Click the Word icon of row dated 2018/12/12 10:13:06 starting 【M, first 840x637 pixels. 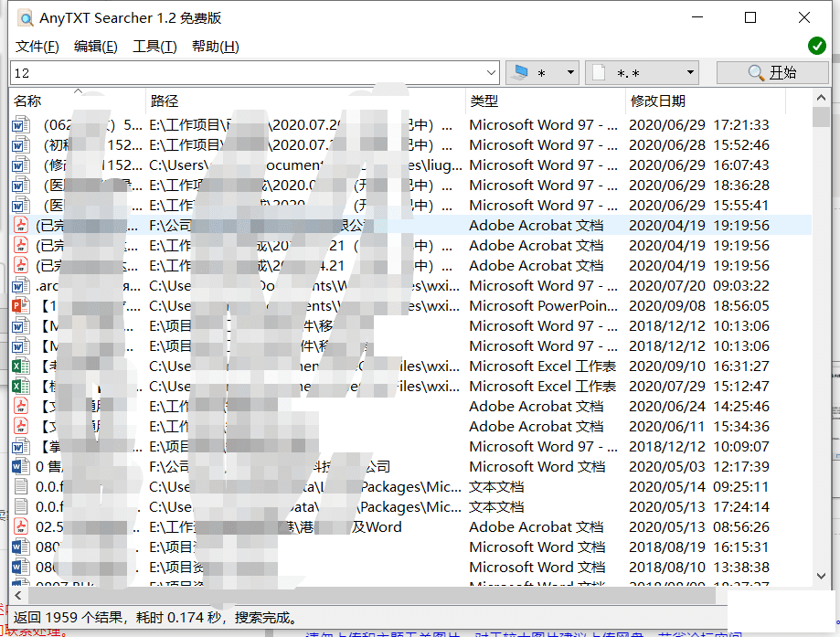coord(20,325)
